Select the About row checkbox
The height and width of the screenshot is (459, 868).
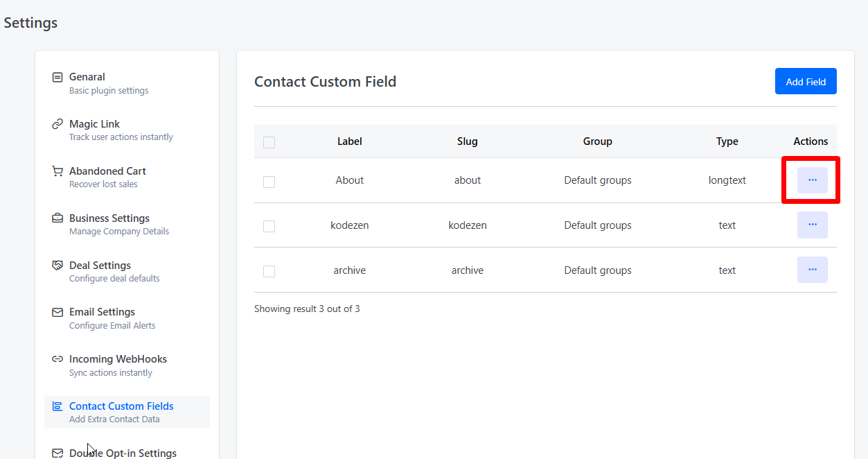[x=269, y=182]
